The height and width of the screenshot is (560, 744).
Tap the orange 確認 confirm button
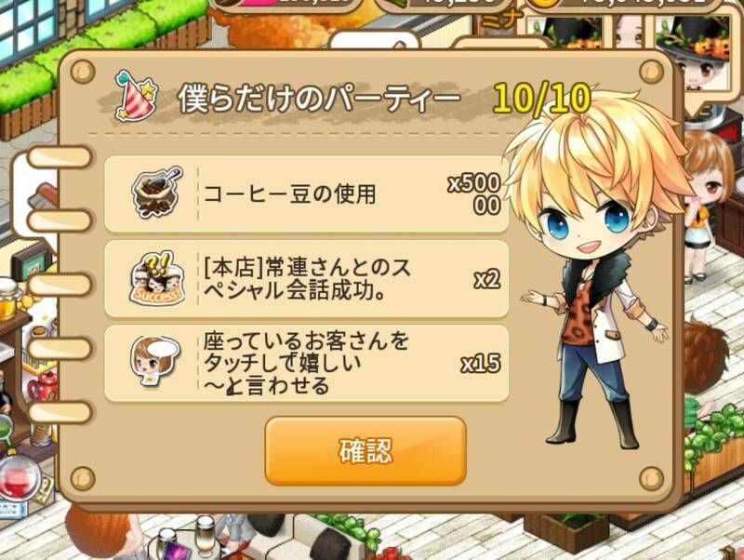(365, 451)
